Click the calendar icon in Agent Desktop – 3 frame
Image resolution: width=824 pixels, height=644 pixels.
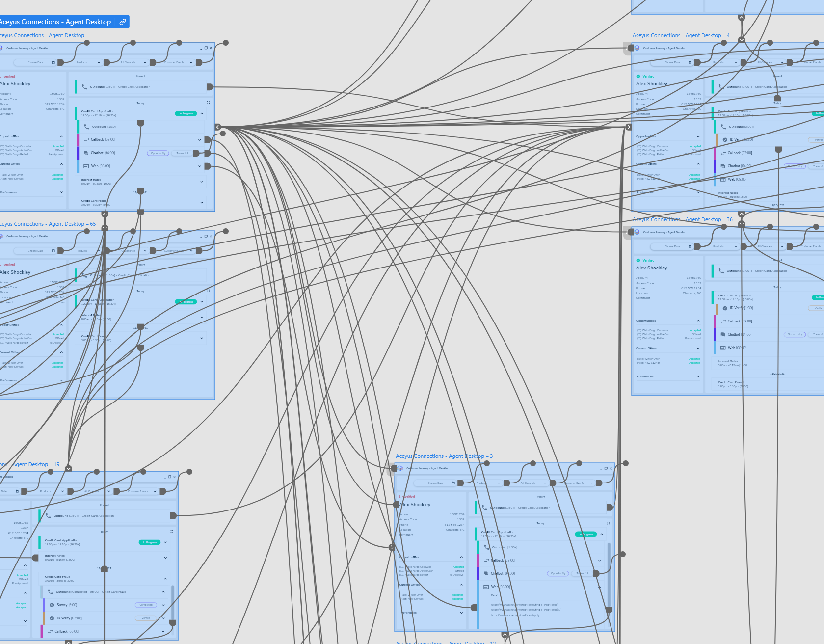pos(453,483)
